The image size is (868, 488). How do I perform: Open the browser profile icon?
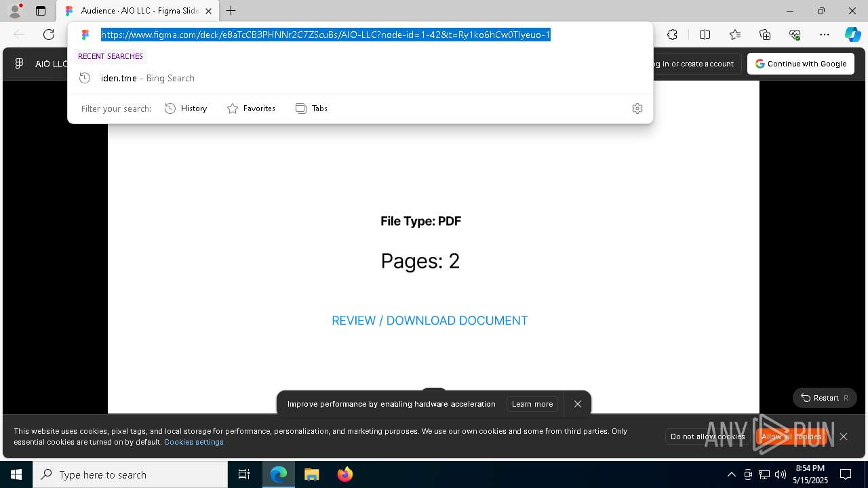pyautogui.click(x=15, y=11)
